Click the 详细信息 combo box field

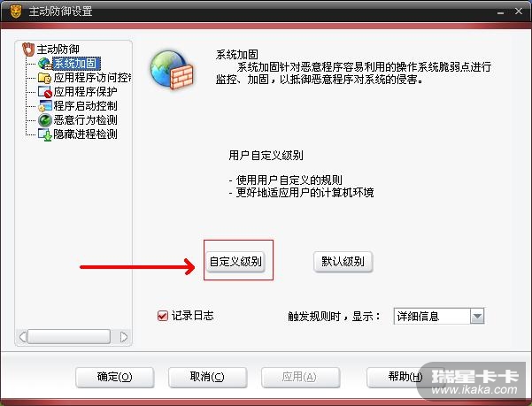click(x=439, y=317)
